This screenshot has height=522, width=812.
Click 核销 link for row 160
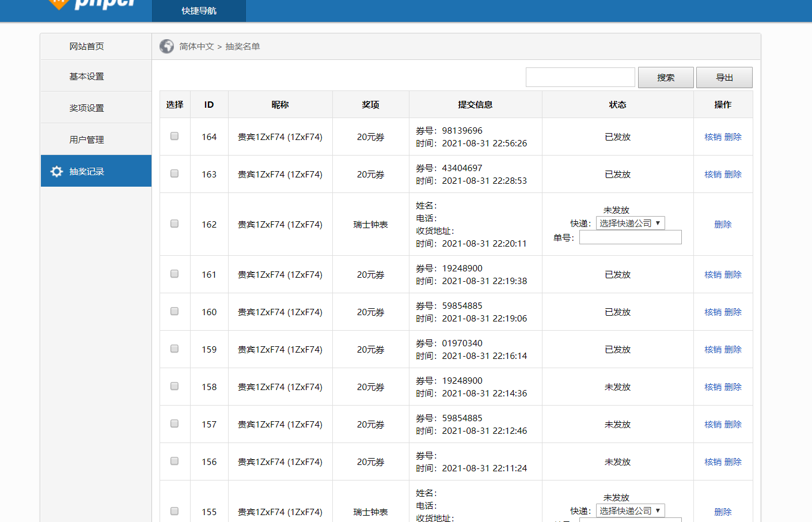point(713,312)
